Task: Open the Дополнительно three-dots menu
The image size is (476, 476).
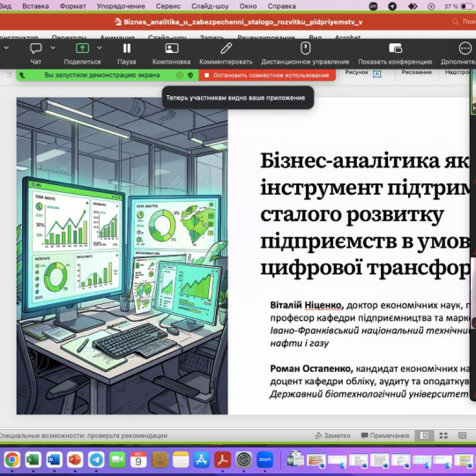Action: coord(465,48)
